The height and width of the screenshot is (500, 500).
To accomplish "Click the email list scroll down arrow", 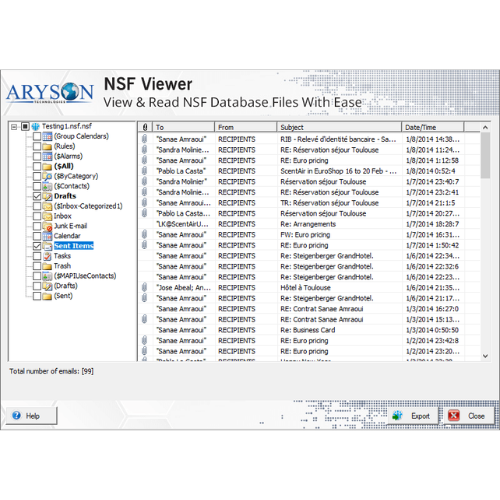I will click(485, 356).
